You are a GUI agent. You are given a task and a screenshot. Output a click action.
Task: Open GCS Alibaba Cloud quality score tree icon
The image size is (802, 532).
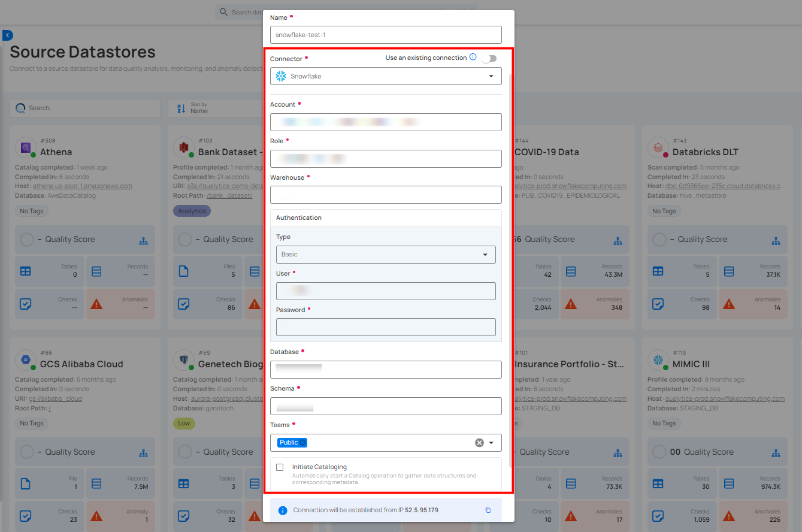(143, 453)
